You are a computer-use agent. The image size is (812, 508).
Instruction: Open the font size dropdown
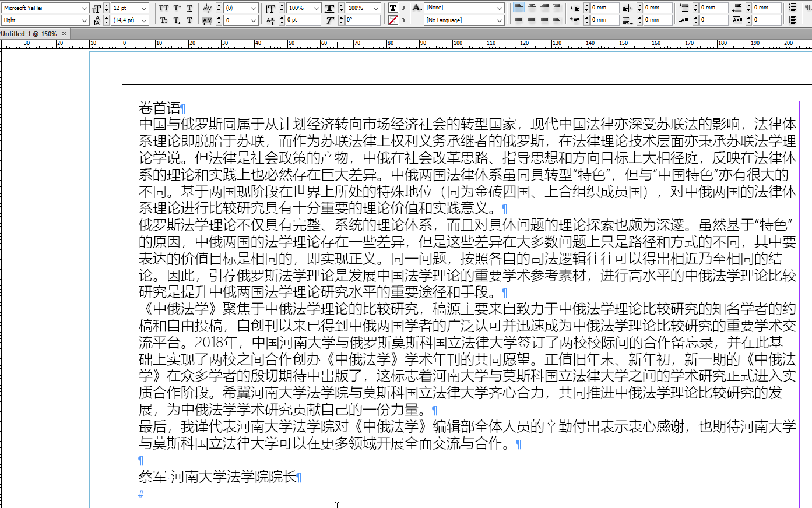pos(144,8)
